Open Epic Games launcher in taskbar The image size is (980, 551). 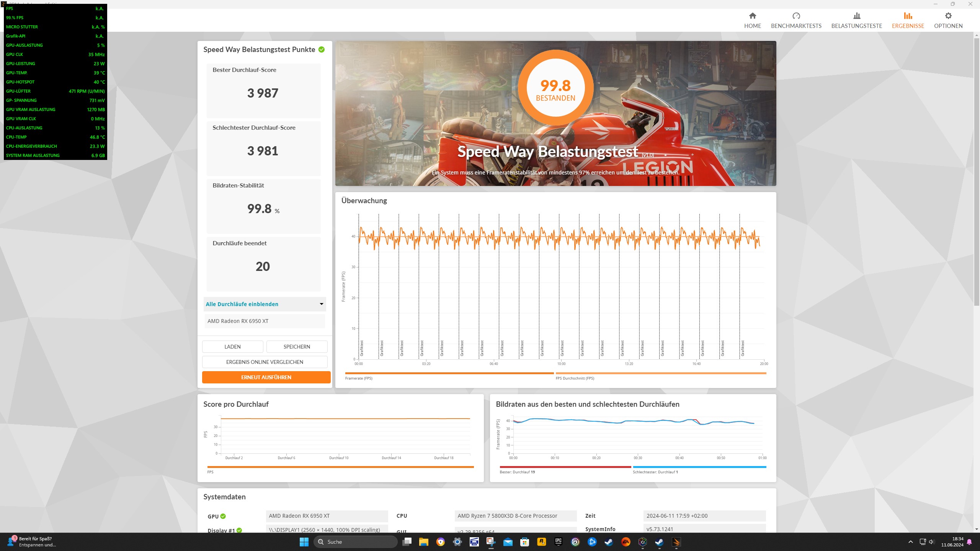(x=558, y=542)
